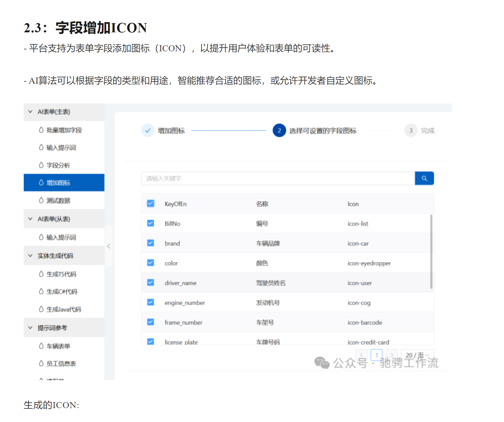Open 生成Java代码 in the sidebar
Viewport: 504px width, 422px height.
pyautogui.click(x=64, y=309)
